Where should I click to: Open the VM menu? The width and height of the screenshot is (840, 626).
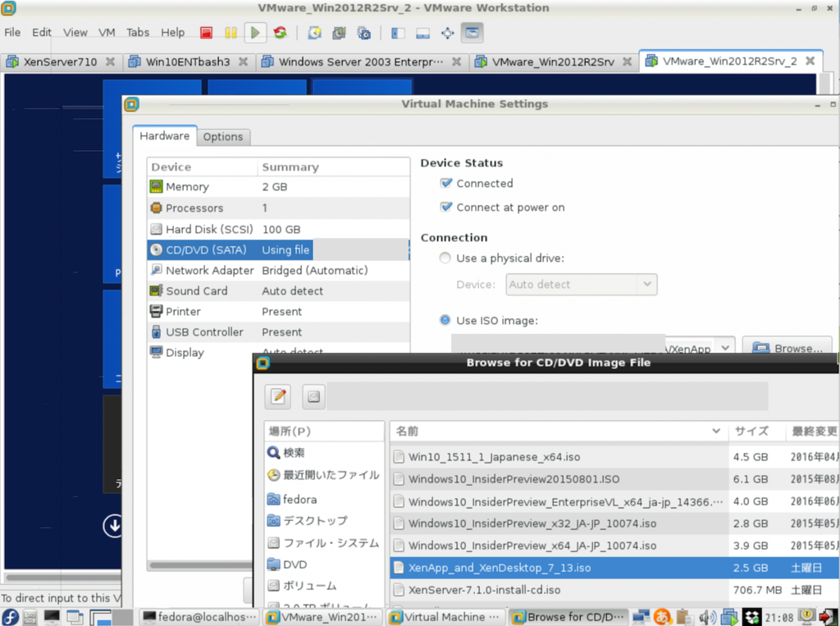pyautogui.click(x=107, y=33)
